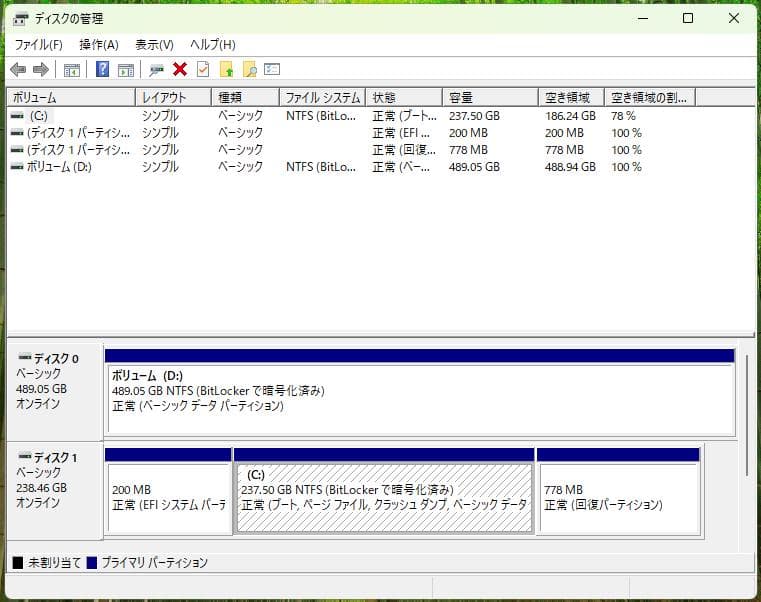Minimize the ディスクの管理 window
The image size is (761, 602).
pyautogui.click(x=643, y=18)
